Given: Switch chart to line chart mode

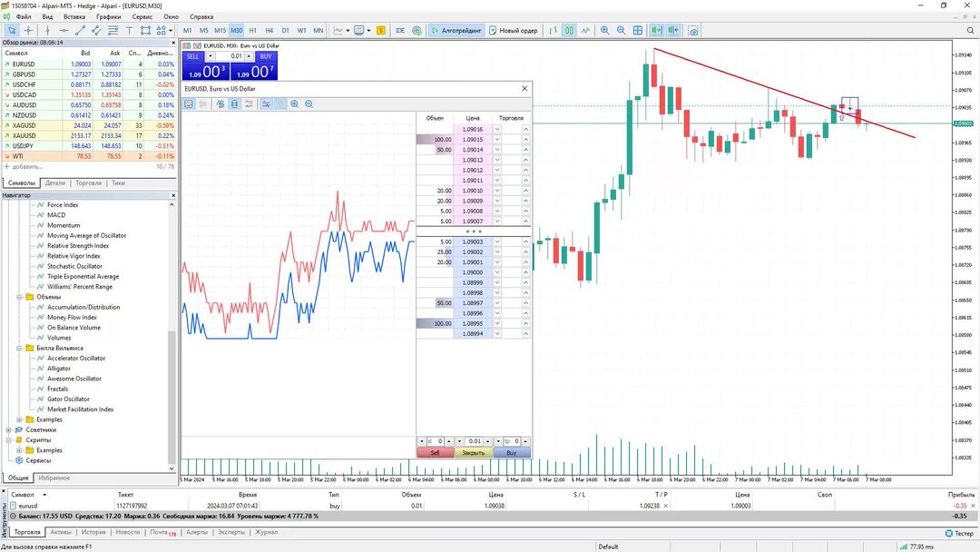Looking at the screenshot, I should [585, 30].
